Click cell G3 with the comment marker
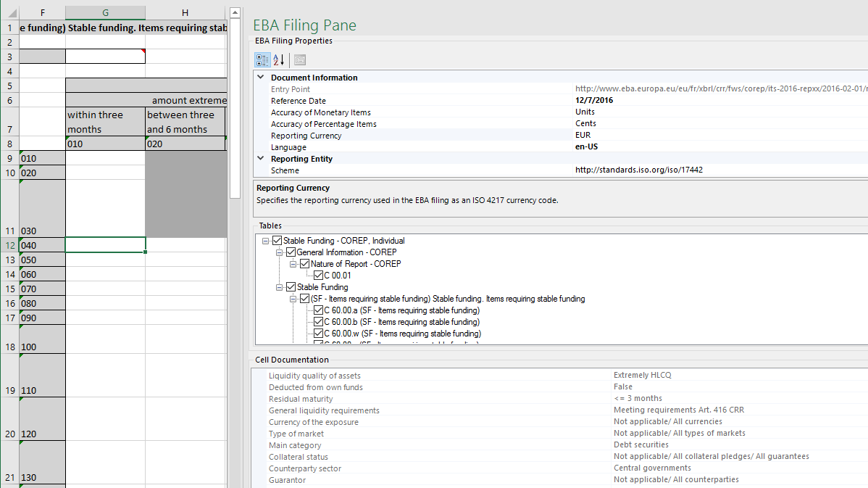This screenshot has height=488, width=868. 105,57
